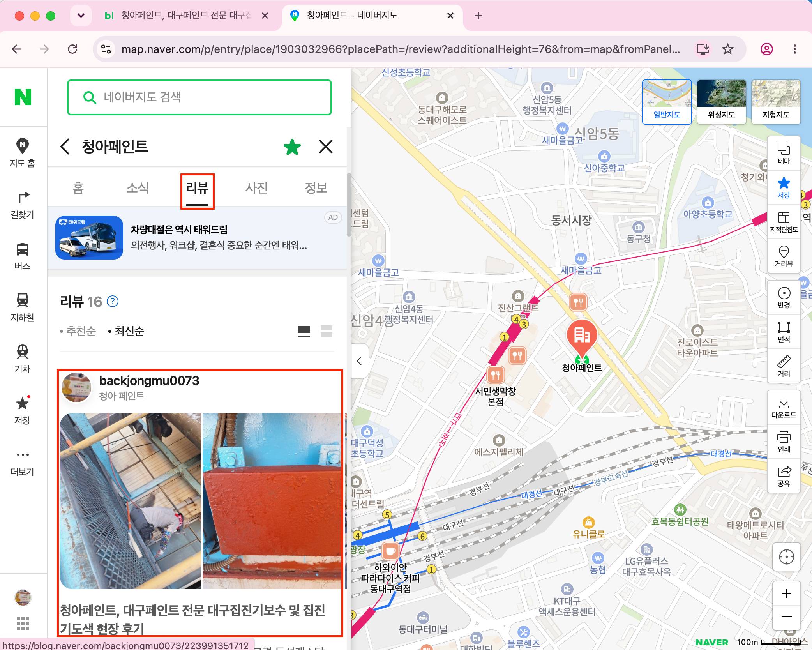This screenshot has width=812, height=650.
Task: Switch to normal map (일반지도) view
Action: pos(667,102)
